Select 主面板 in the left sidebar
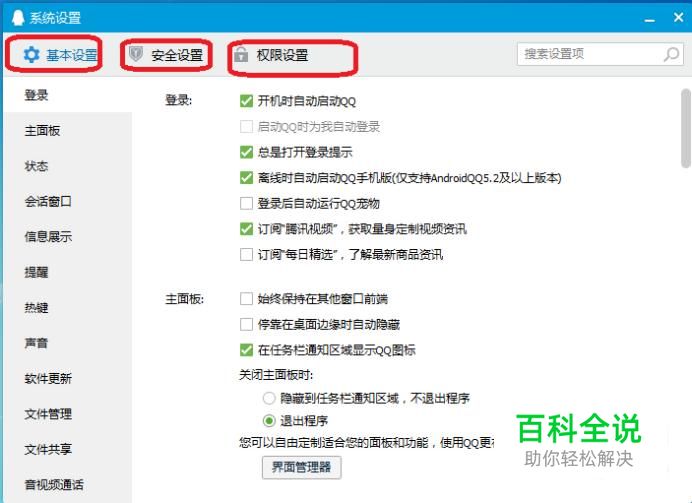 [42, 131]
